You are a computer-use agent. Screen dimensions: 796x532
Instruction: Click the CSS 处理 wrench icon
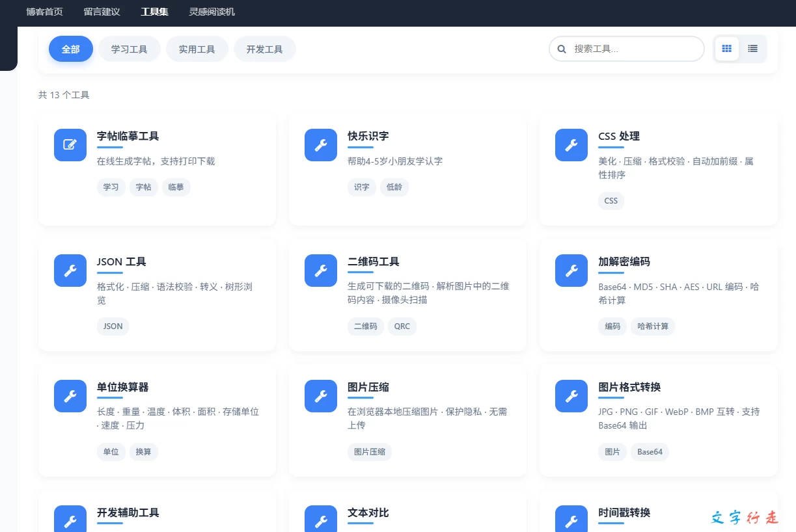(x=571, y=145)
